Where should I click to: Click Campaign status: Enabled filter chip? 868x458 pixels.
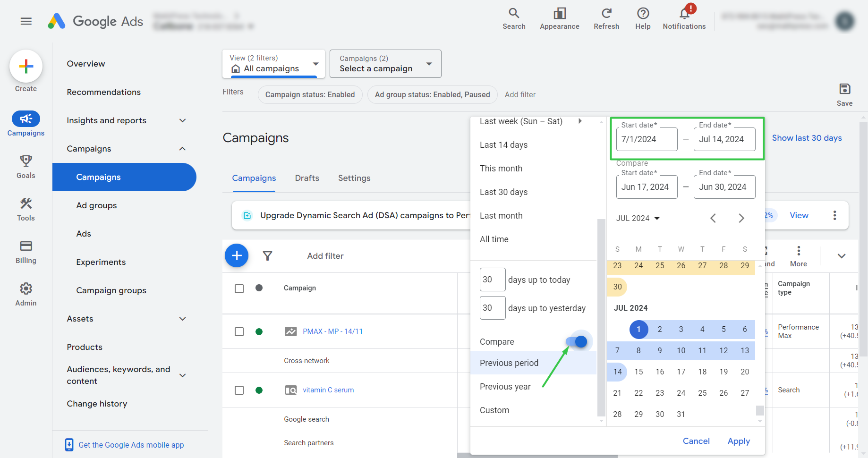point(310,94)
